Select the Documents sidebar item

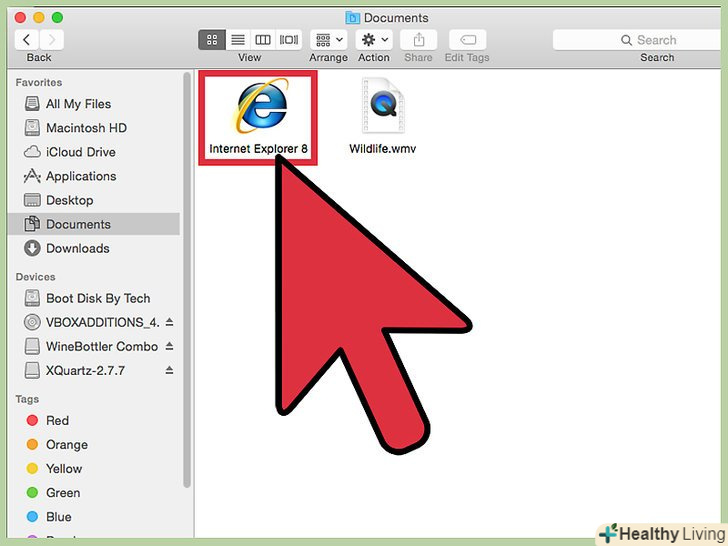[93, 224]
